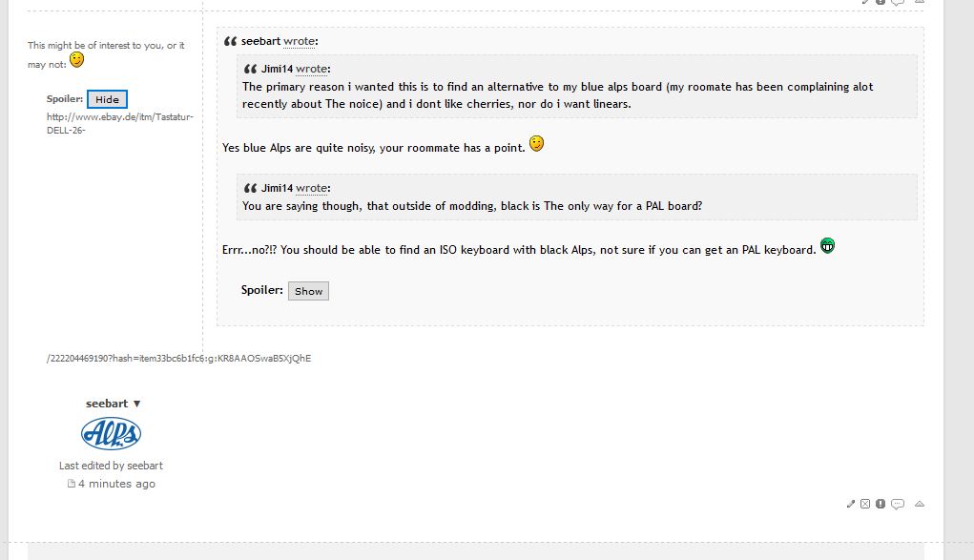Click the delete post X icon

coord(865,504)
